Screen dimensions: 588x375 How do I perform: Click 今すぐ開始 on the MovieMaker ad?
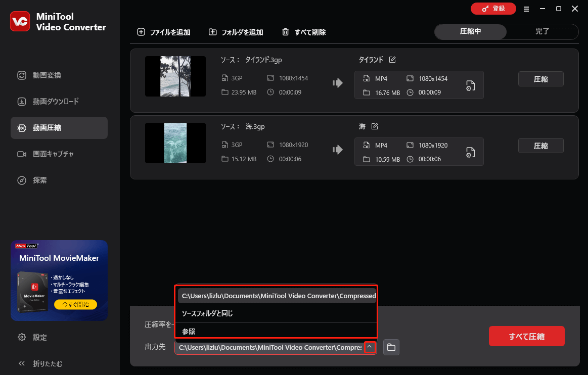coord(75,305)
